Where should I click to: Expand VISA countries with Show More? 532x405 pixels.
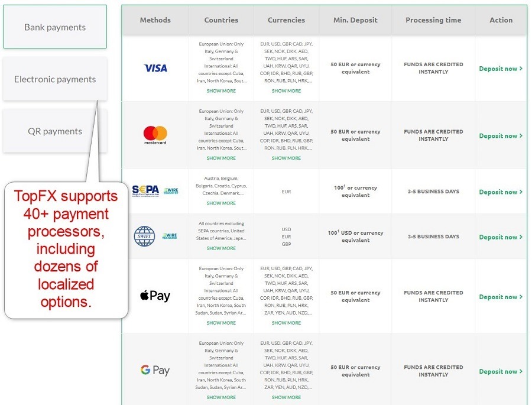point(221,91)
